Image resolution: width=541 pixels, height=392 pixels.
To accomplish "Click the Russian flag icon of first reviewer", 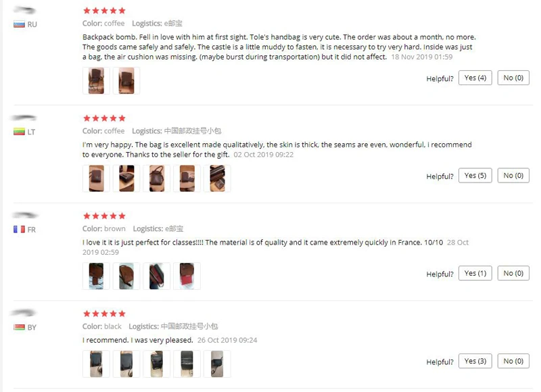I will coord(19,24).
